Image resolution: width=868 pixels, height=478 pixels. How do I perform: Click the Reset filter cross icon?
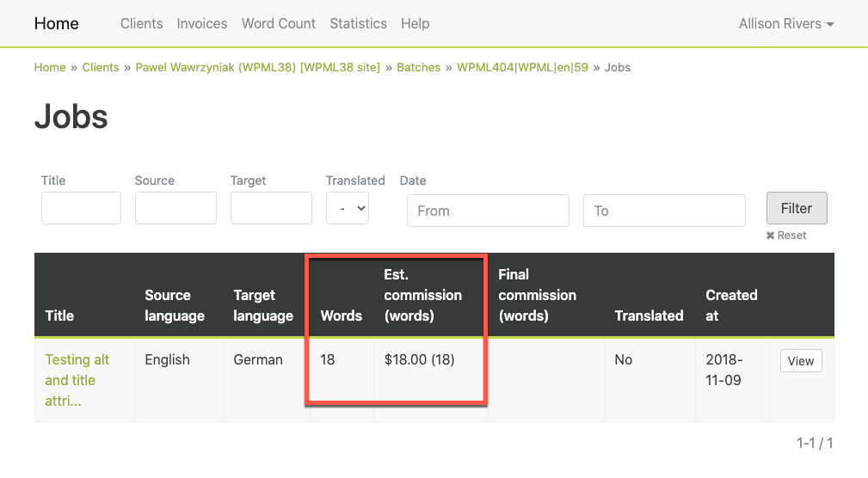770,236
